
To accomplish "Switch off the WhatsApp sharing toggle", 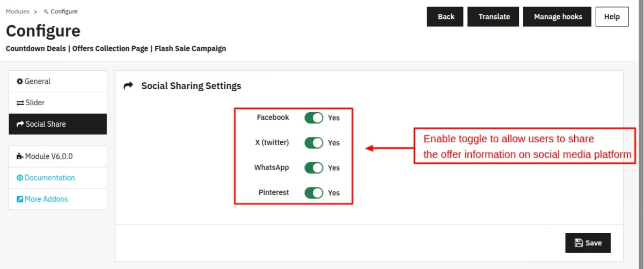I will pos(314,168).
